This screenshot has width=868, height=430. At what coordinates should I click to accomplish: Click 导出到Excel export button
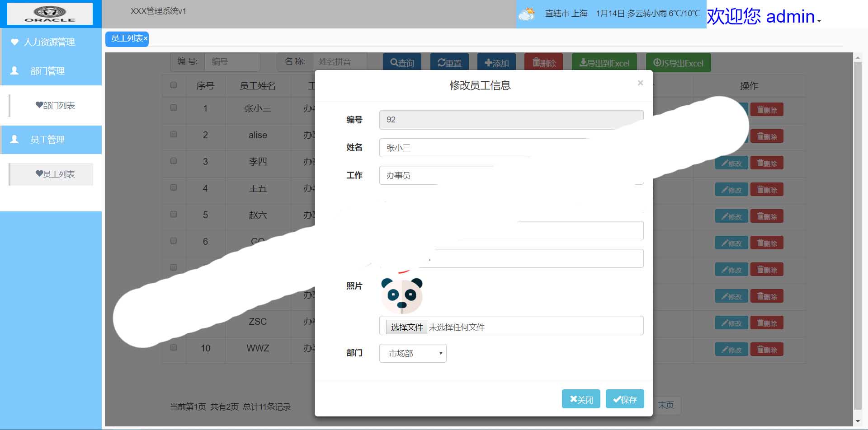tap(604, 63)
